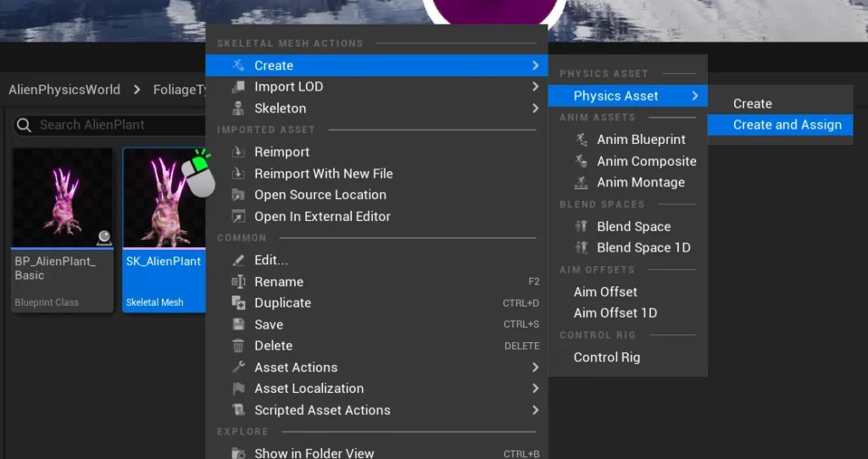This screenshot has width=868, height=459.
Task: Expand the Asset Actions submenu
Action: 535,368
